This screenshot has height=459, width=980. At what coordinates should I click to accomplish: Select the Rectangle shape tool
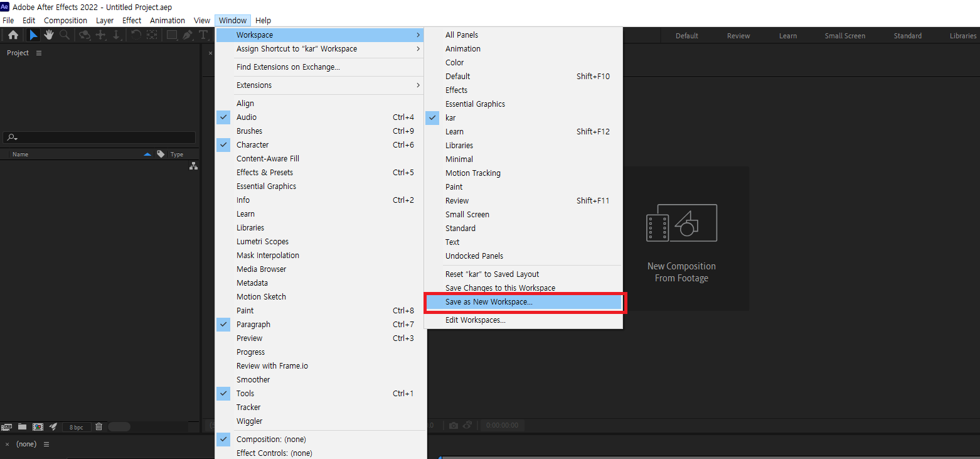click(171, 35)
